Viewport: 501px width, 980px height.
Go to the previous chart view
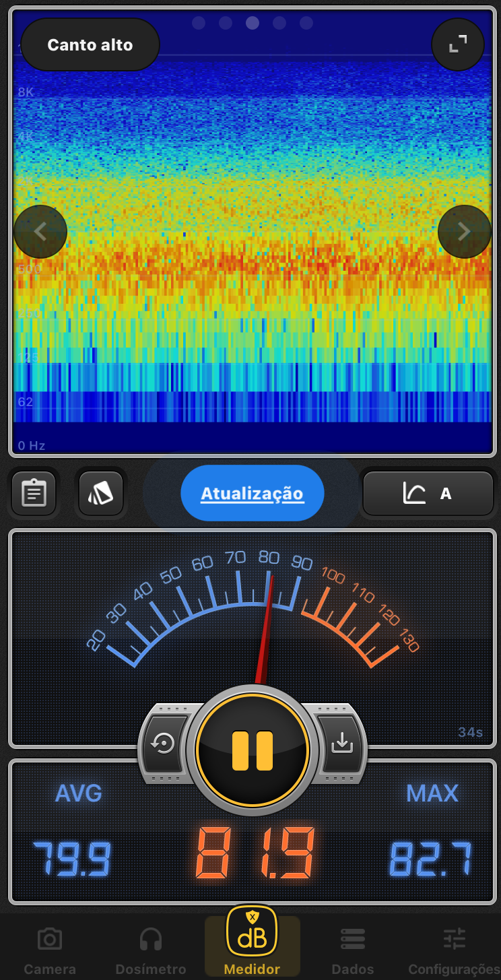pos(40,232)
